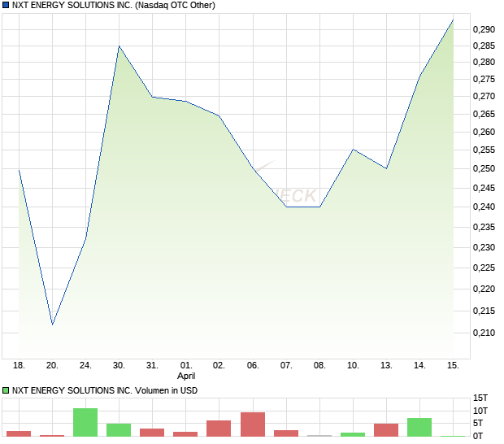Viewport: 504px width, 444px height.
Task: Click the price axis label '0,235'
Action: 484,228
